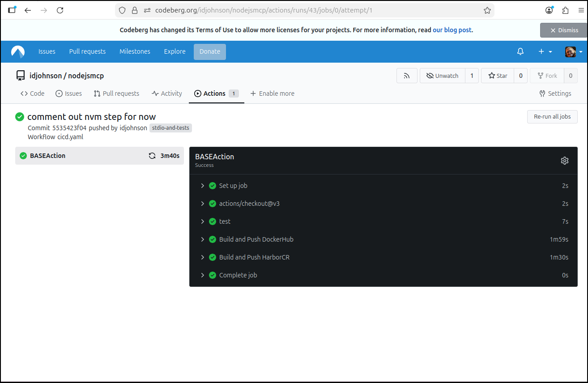Screen dimensions: 588x383
Task: Click Re-run all jobs button
Action: 552,117
